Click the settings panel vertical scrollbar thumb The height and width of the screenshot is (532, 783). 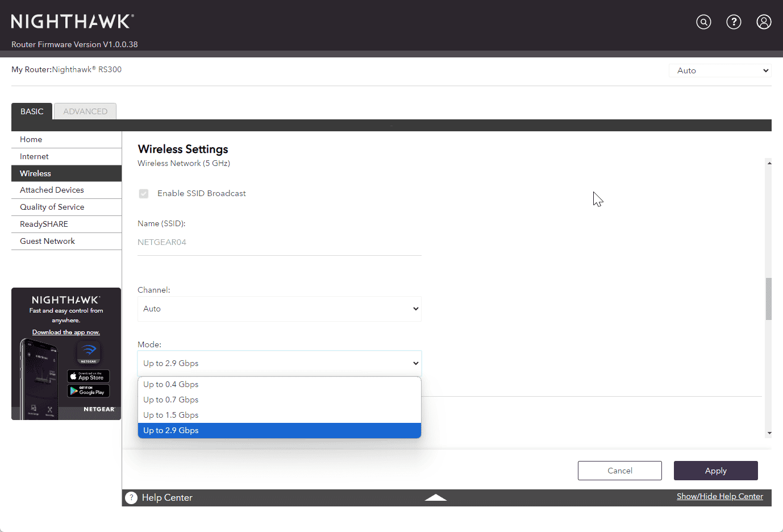[x=769, y=298]
